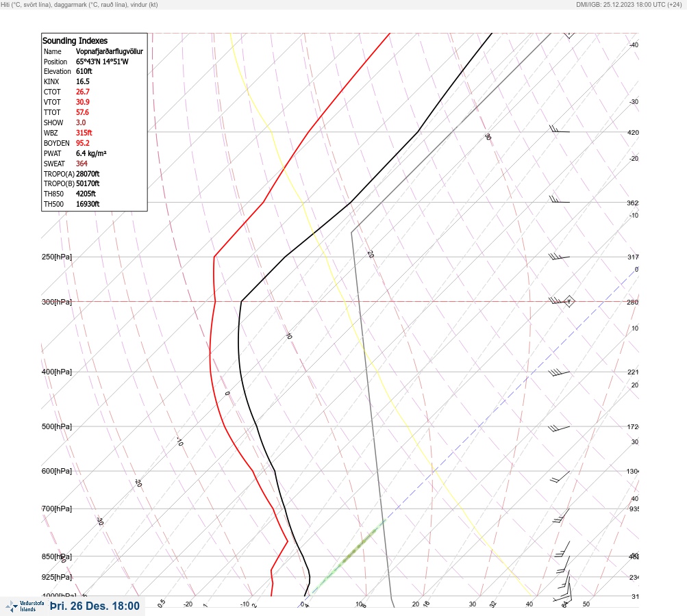Select the elevation value 610ft
Viewport: 687px width, 616px height.
(84, 71)
